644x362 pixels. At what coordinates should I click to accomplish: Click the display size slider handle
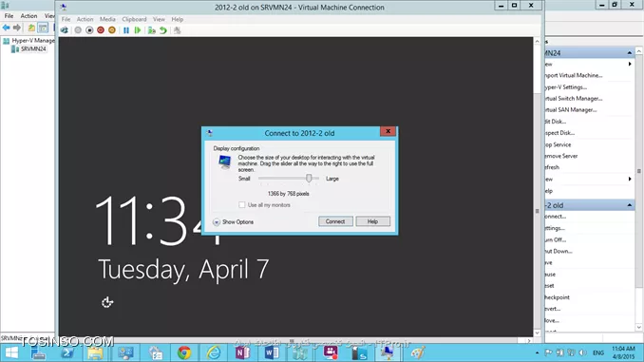pos(309,179)
